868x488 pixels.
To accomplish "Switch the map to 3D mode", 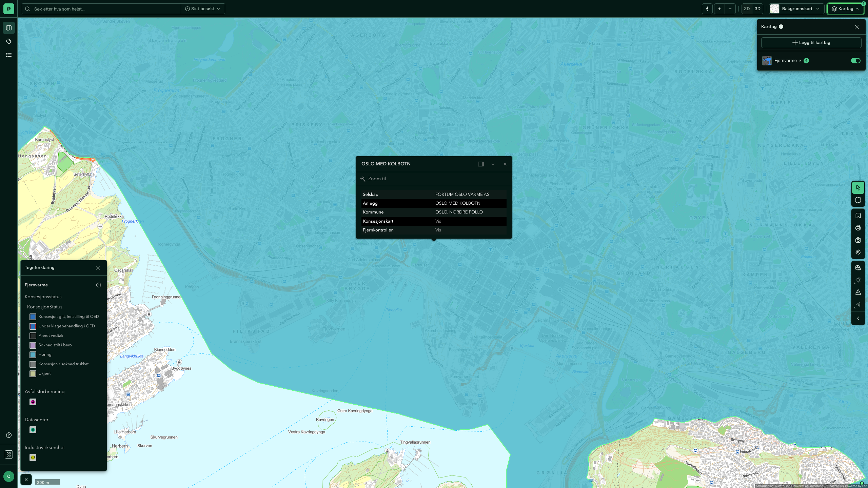I will 757,9.
